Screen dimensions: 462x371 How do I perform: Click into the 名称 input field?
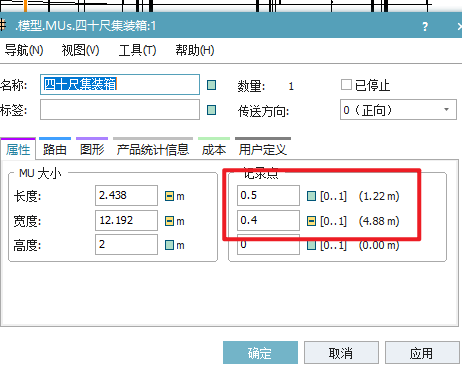pyautogui.click(x=120, y=84)
